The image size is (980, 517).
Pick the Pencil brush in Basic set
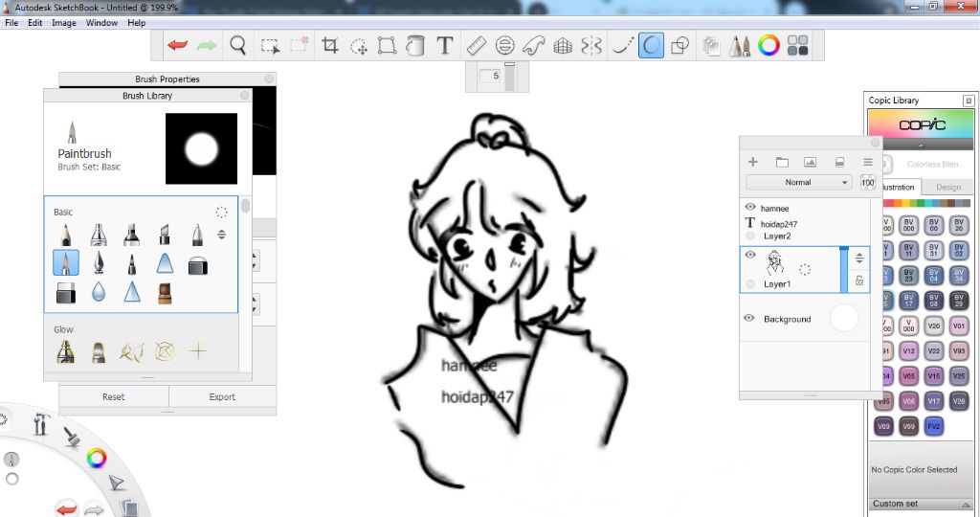(x=66, y=235)
